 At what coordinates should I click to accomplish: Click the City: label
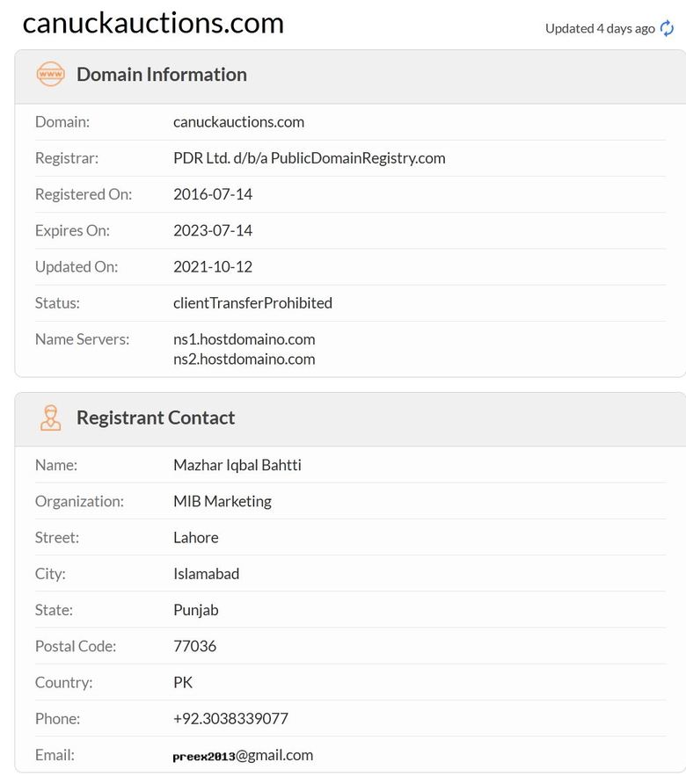coord(50,574)
